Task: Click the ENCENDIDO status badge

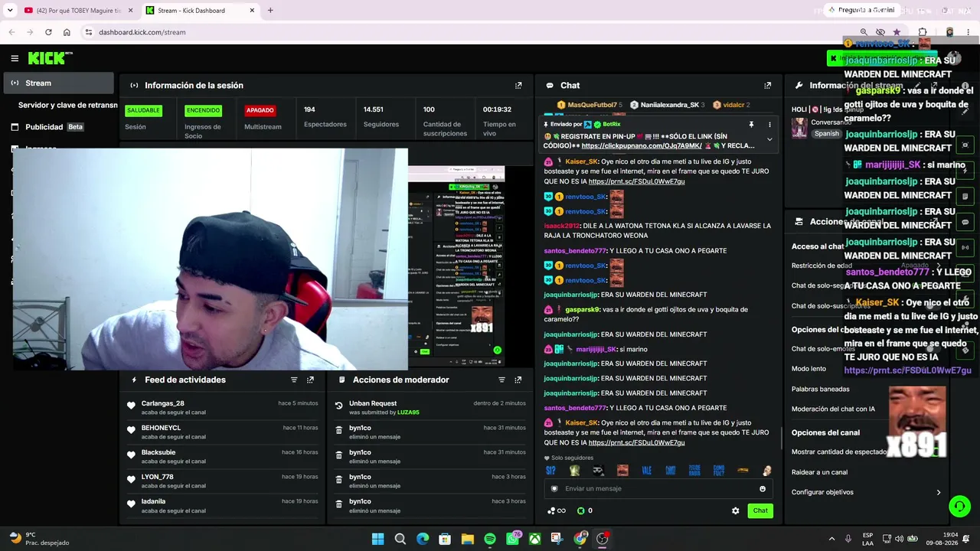Action: [203, 110]
